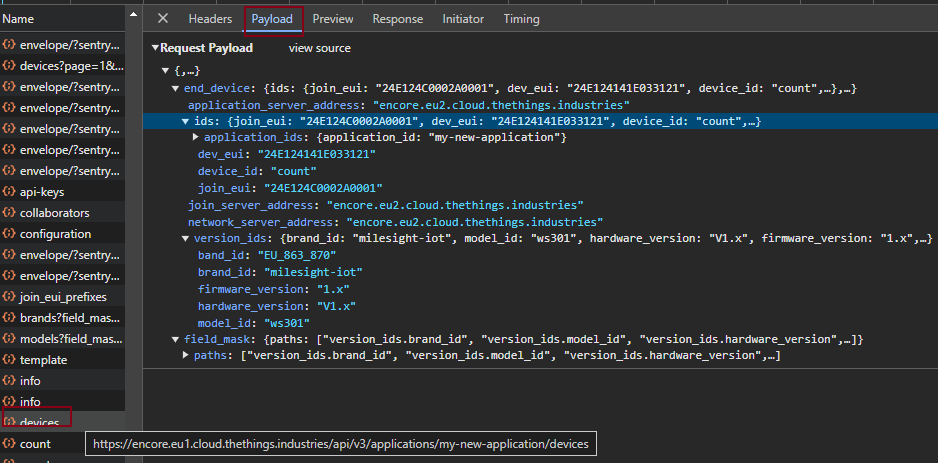Viewport: 938px width, 463px height.
Task: Click the brand_id "milesight-iot" line
Action: tap(281, 272)
